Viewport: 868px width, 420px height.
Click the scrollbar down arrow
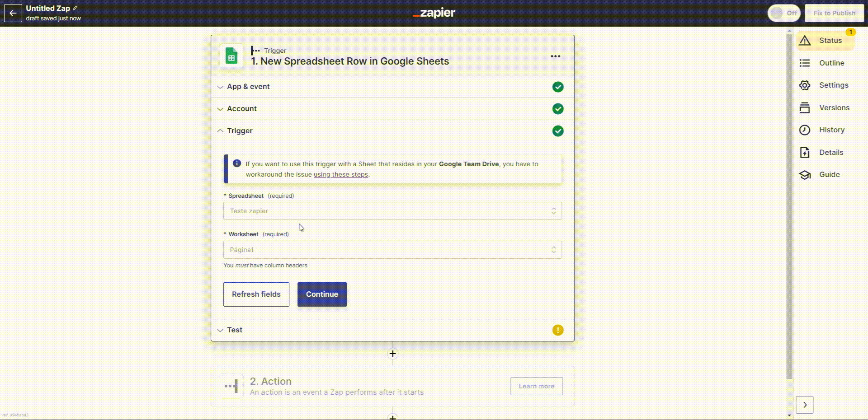tap(789, 415)
